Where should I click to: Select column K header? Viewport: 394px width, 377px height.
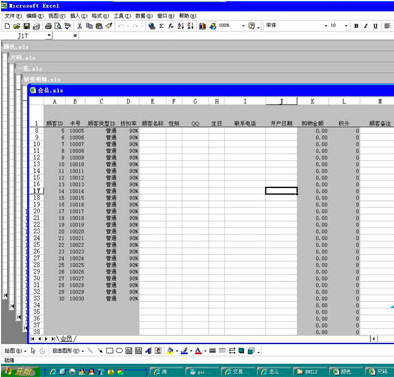tap(312, 101)
